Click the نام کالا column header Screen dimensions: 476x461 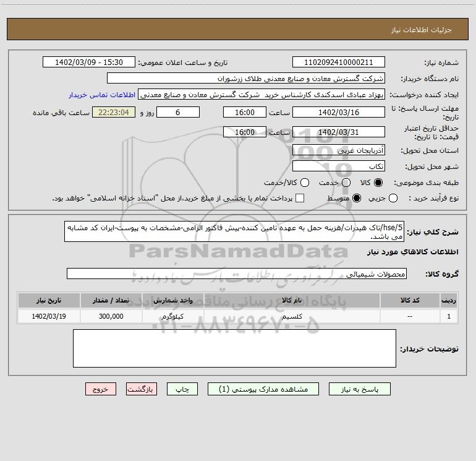pyautogui.click(x=292, y=301)
